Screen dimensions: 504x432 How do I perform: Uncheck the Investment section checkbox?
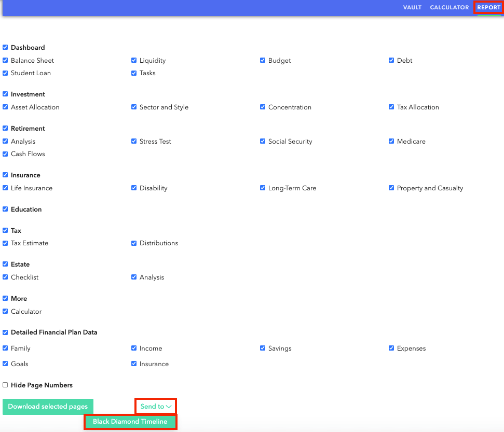coord(5,94)
